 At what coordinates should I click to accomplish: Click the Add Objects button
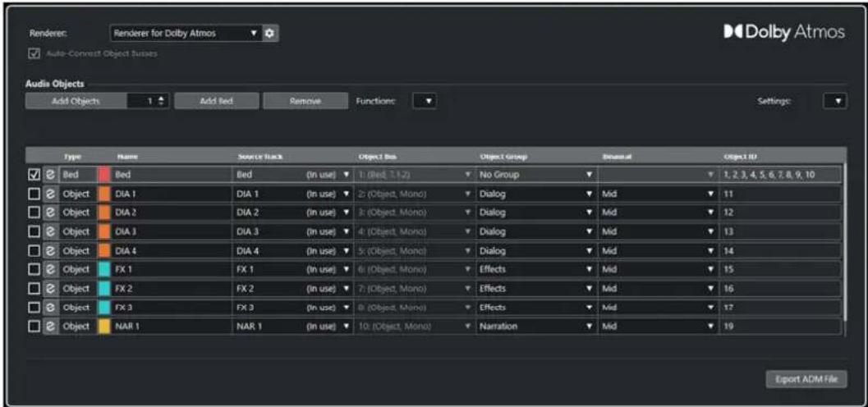[x=76, y=101]
